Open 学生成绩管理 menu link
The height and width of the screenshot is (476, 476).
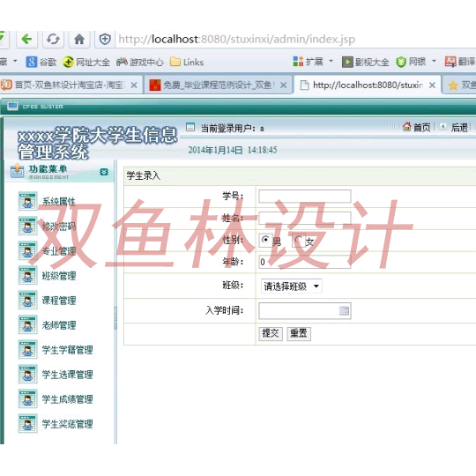click(x=67, y=399)
